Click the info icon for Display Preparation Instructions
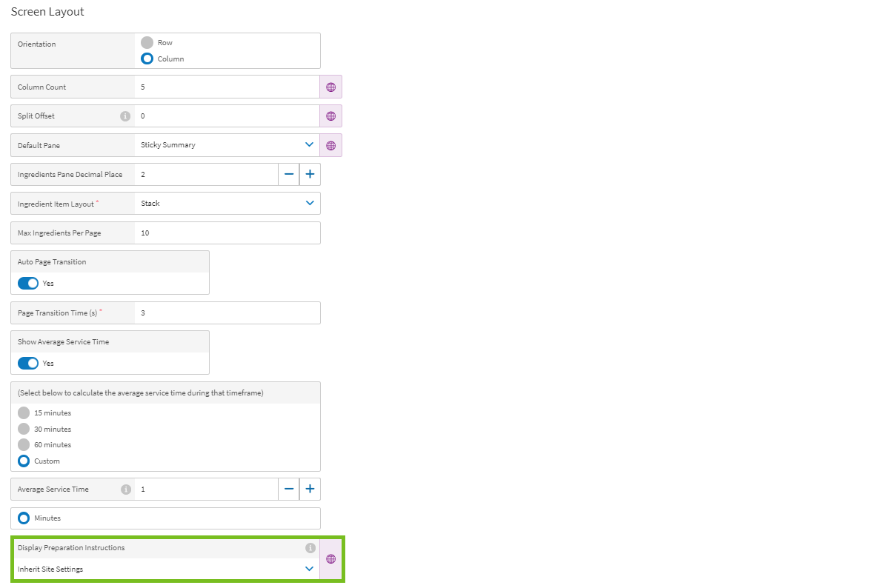881x588 pixels. (310, 548)
